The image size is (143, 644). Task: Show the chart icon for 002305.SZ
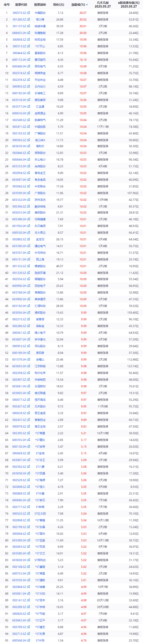click(28, 433)
